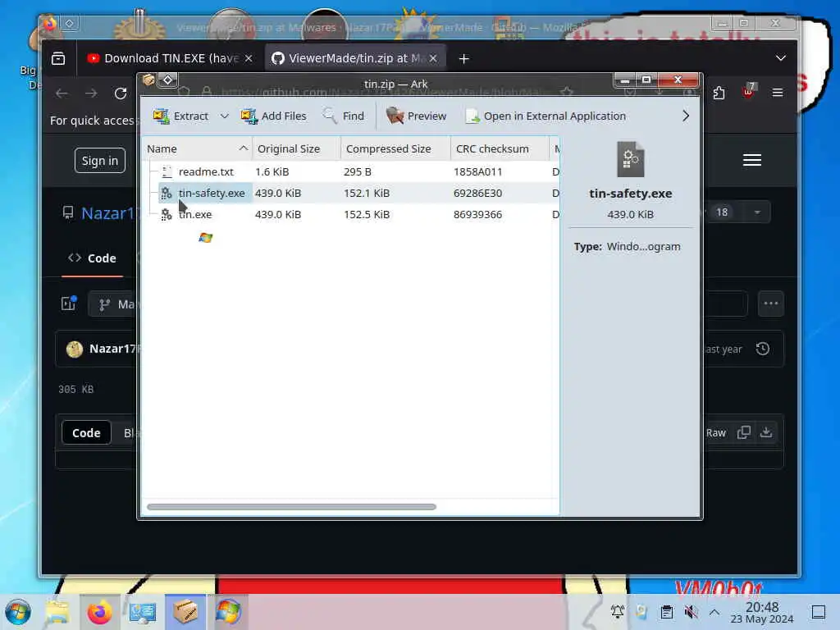Click Open in External Application
This screenshot has height=630, width=840.
point(546,116)
